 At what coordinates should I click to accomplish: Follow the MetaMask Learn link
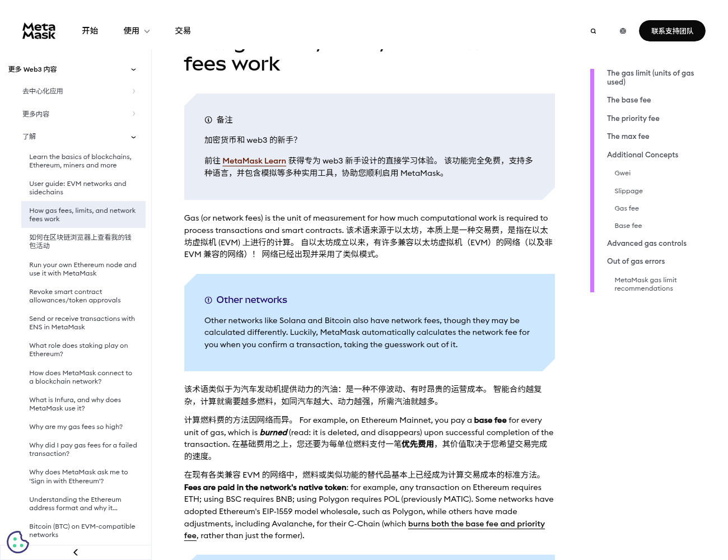(254, 161)
